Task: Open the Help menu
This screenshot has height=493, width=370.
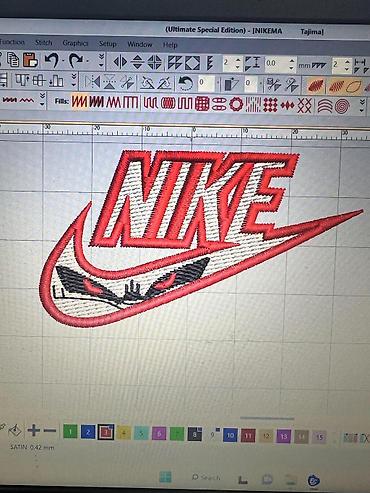Action: (170, 45)
